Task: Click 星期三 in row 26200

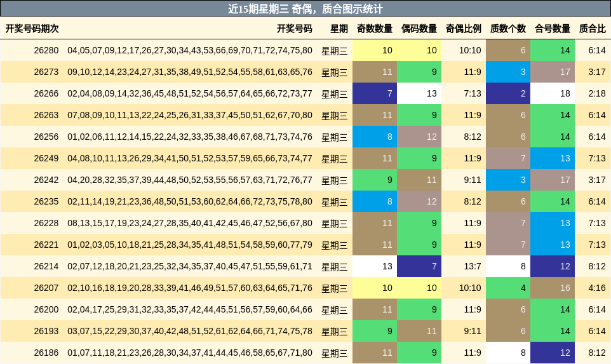Action: 334,310
